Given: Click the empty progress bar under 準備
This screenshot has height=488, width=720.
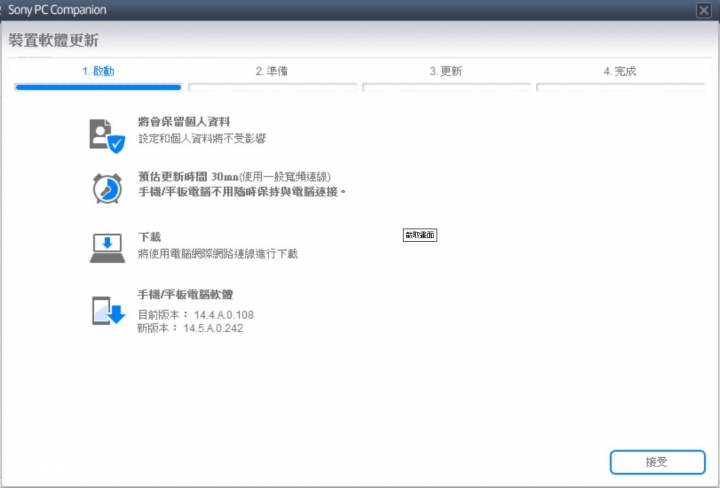Looking at the screenshot, I should [272, 87].
